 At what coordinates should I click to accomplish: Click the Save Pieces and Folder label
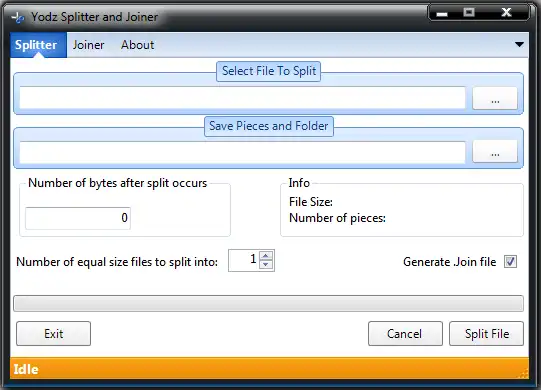point(269,126)
